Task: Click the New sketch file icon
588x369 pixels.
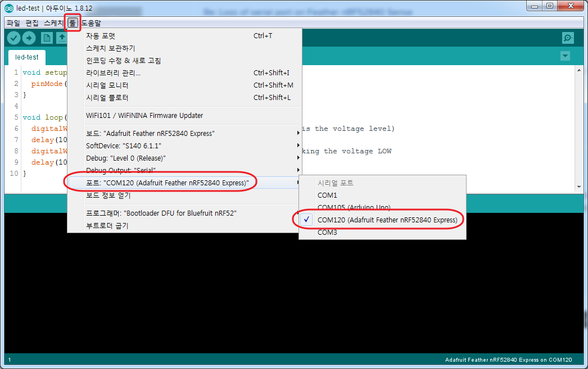Action: [47, 38]
